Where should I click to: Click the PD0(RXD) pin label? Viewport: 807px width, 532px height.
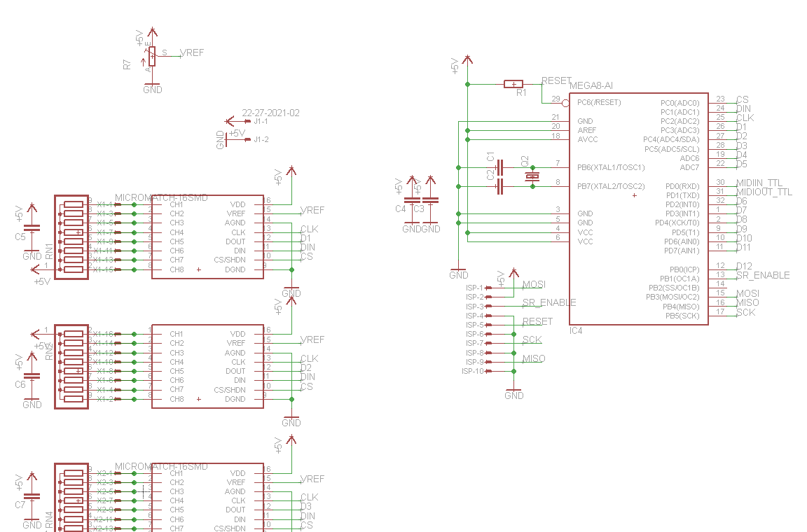(x=682, y=186)
